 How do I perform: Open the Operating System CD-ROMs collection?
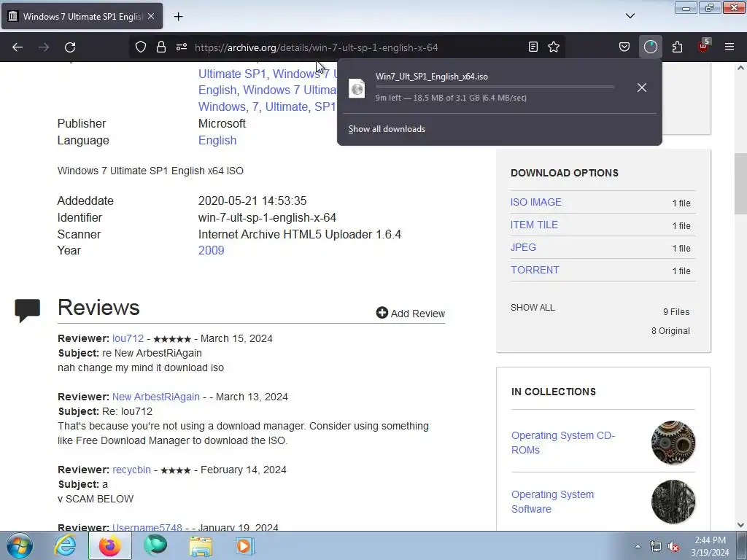pyautogui.click(x=563, y=443)
